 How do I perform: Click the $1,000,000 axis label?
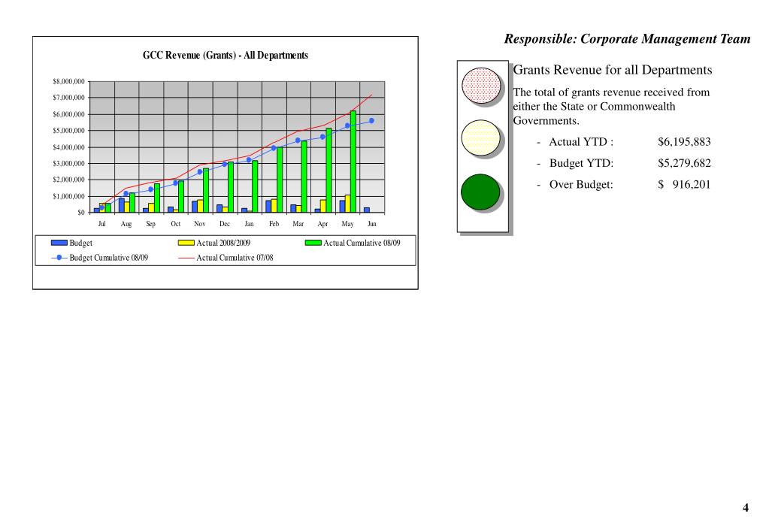pos(68,196)
